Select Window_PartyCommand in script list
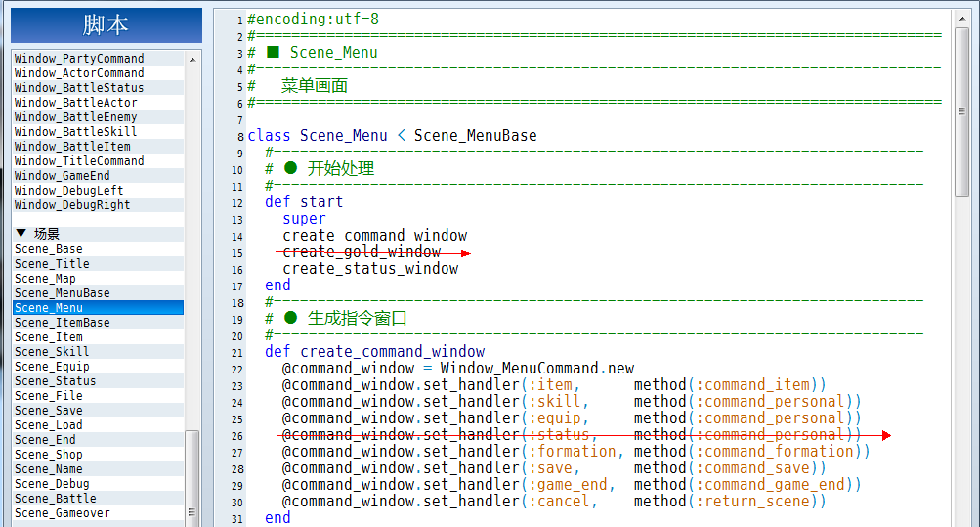The height and width of the screenshot is (527, 980). (x=98, y=58)
